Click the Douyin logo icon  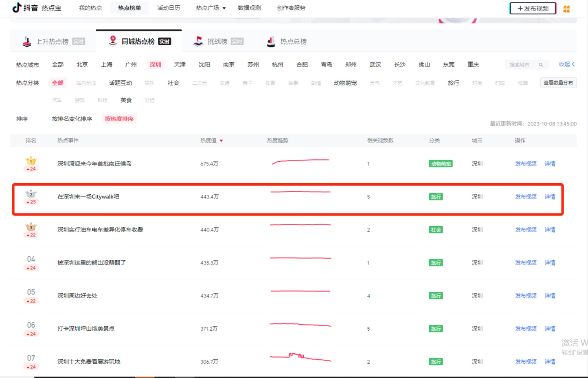click(17, 8)
